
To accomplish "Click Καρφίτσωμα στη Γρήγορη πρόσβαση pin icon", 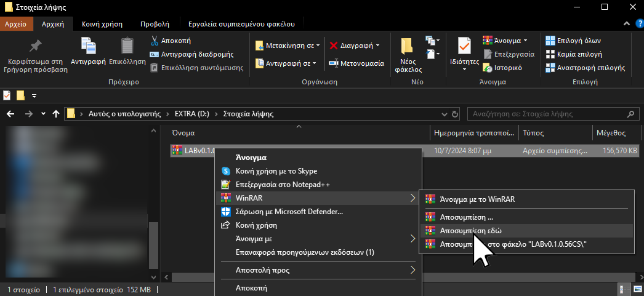I will [35, 47].
